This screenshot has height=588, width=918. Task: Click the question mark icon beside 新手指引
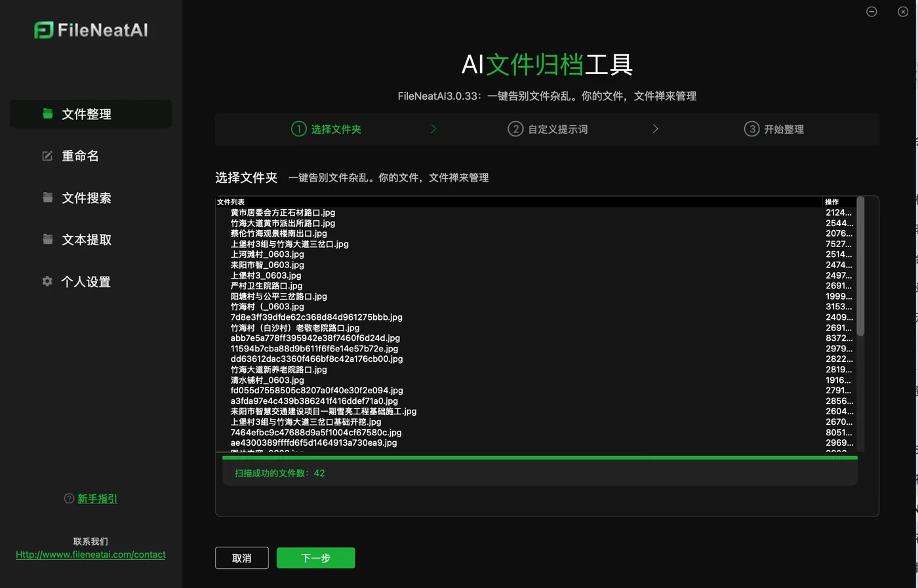(x=69, y=498)
